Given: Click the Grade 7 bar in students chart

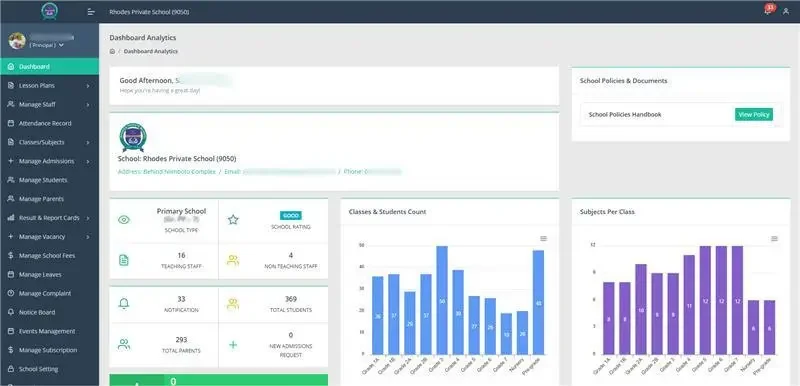Looking at the screenshot, I should pyautogui.click(x=506, y=334).
